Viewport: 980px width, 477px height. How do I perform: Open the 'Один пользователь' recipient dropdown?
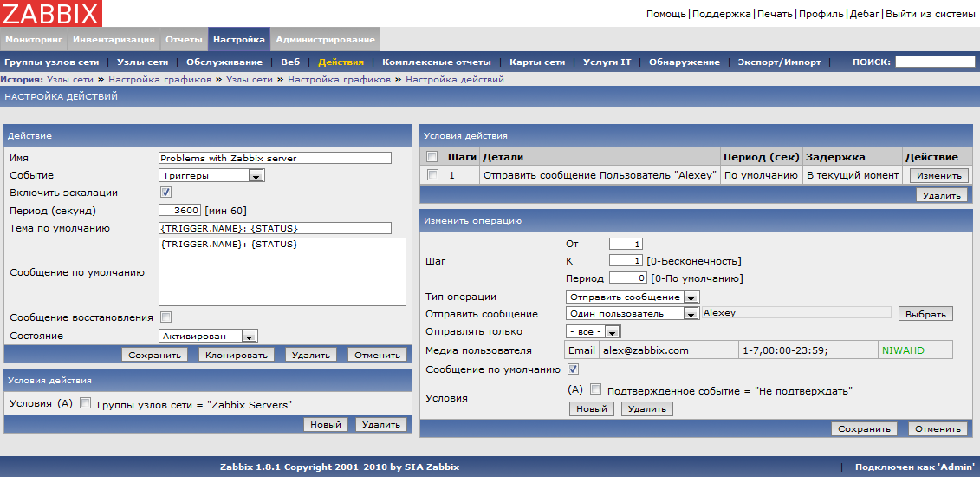pos(633,313)
